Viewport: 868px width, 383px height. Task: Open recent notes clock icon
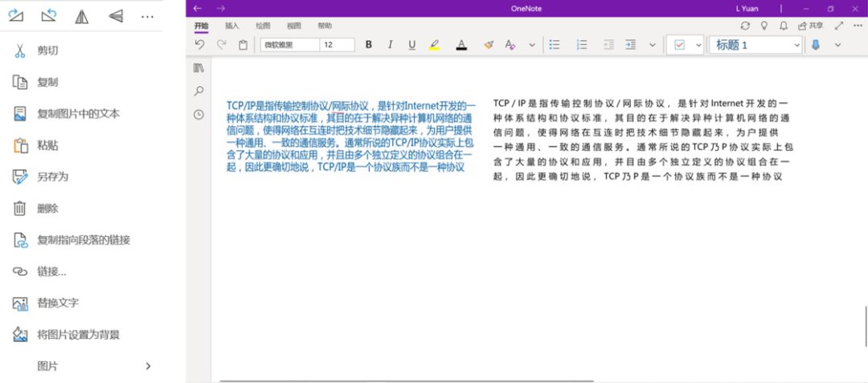pyautogui.click(x=199, y=115)
